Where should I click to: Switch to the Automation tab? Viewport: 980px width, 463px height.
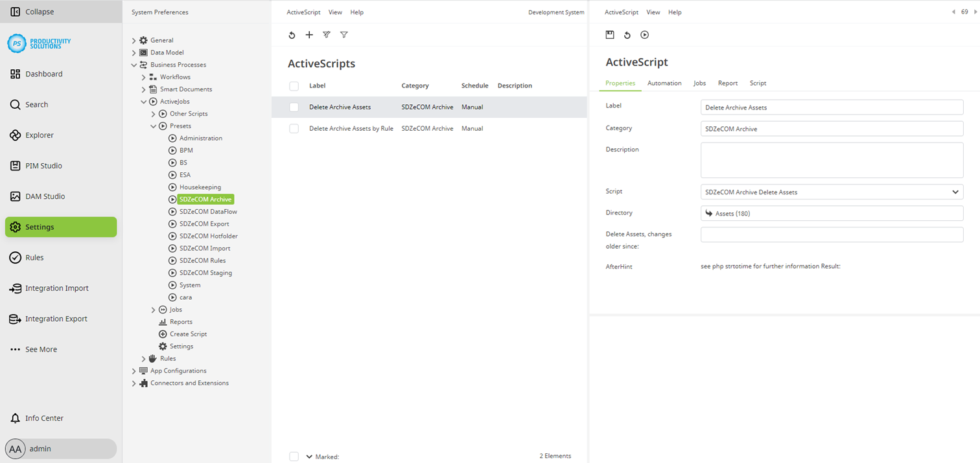pos(664,83)
